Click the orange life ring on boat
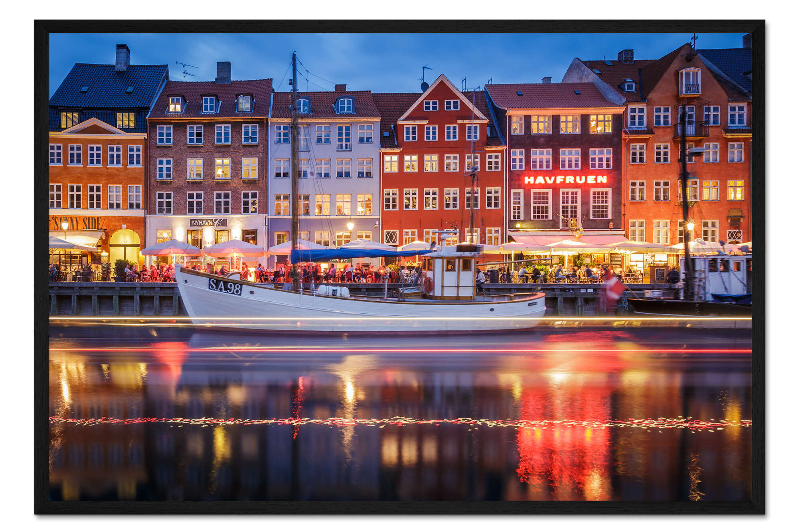This screenshot has height=532, width=798. 428,284
